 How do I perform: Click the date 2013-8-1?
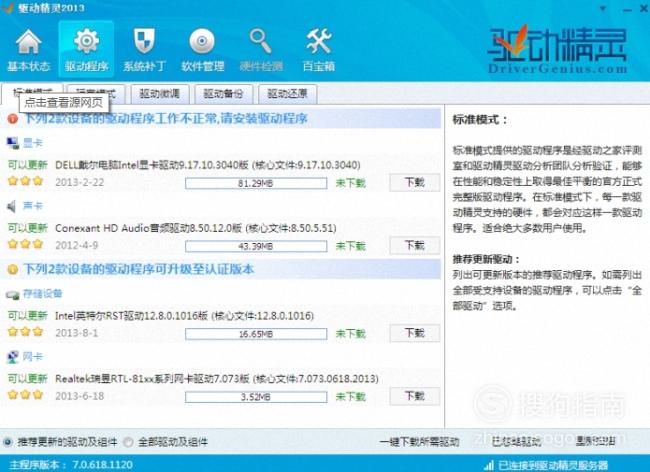77,333
